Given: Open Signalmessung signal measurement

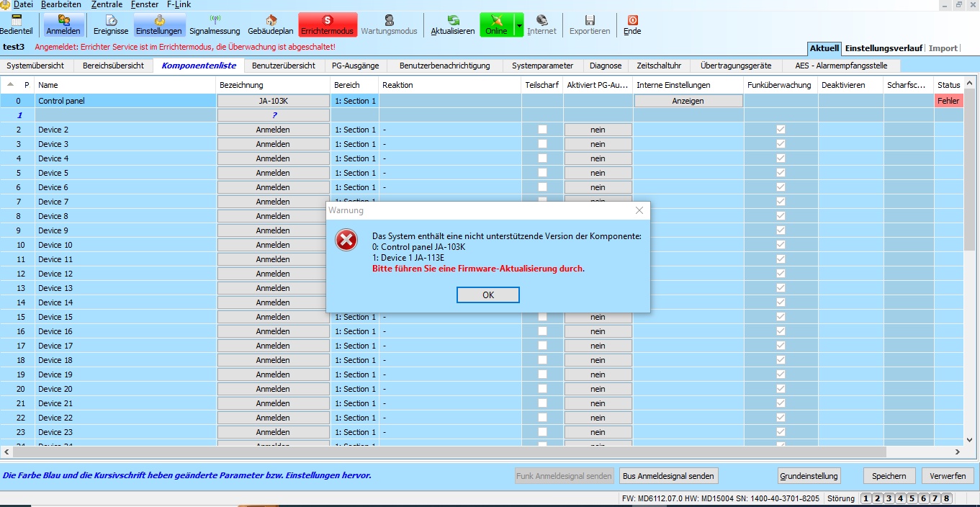Looking at the screenshot, I should pyautogui.click(x=215, y=24).
